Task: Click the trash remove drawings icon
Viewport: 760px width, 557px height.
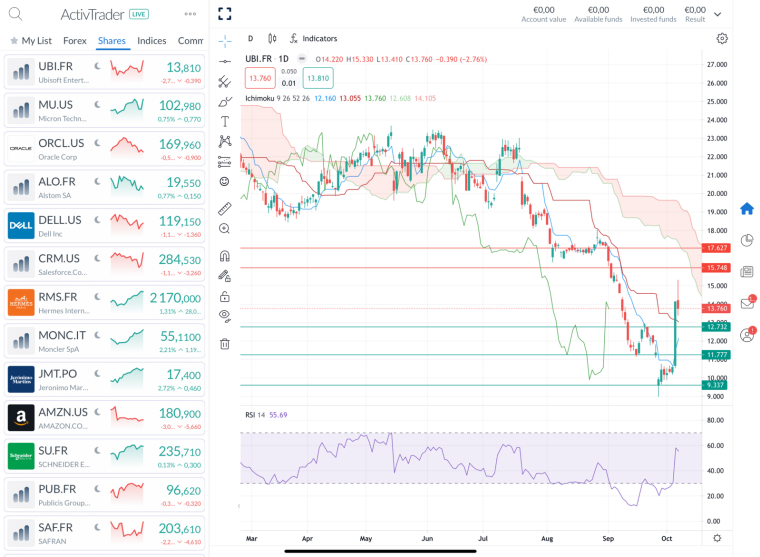Action: click(x=224, y=344)
